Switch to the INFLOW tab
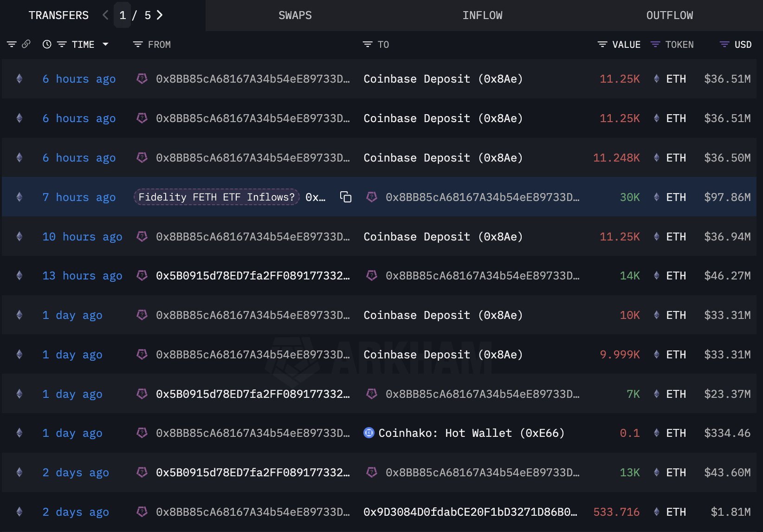Viewport: 763px width, 532px height. [482, 15]
